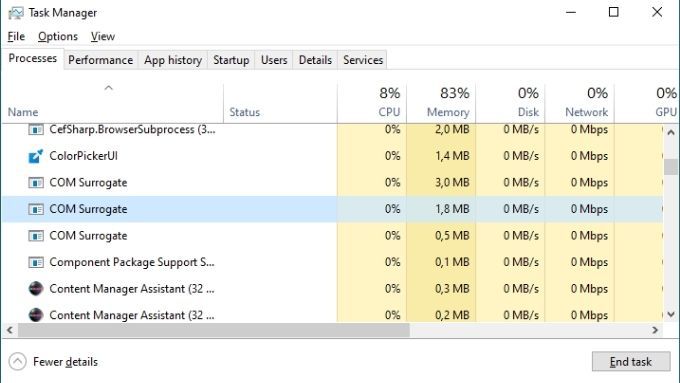This screenshot has width=680, height=383.
Task: Maximize the Task Manager window
Action: (614, 12)
